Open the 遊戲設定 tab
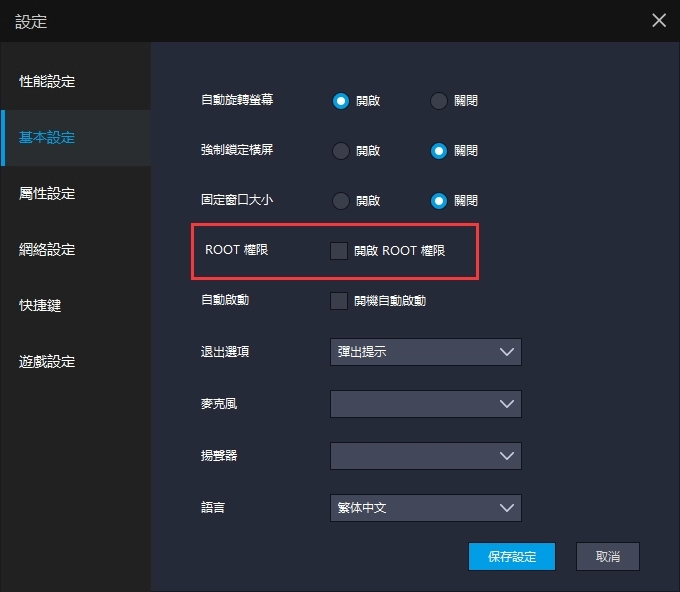 point(47,361)
